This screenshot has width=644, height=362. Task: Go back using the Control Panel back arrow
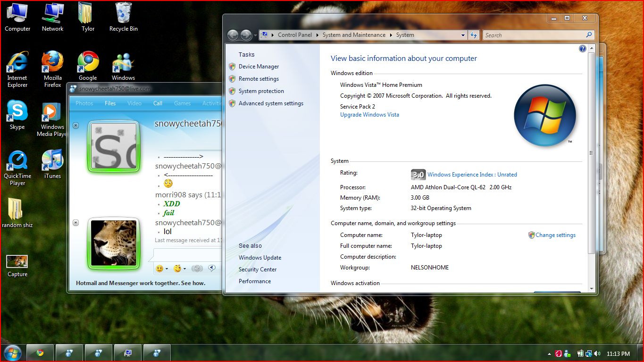pyautogui.click(x=233, y=35)
